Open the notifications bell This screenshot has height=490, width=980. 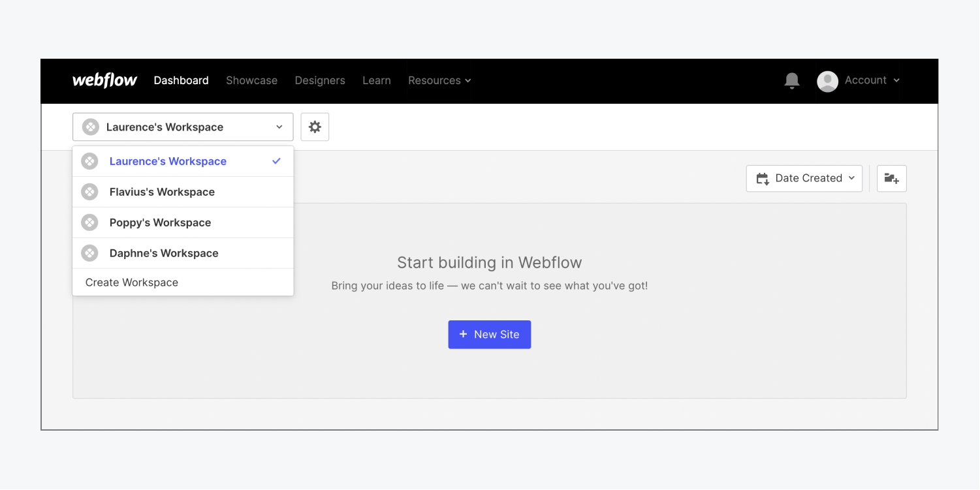pos(792,80)
